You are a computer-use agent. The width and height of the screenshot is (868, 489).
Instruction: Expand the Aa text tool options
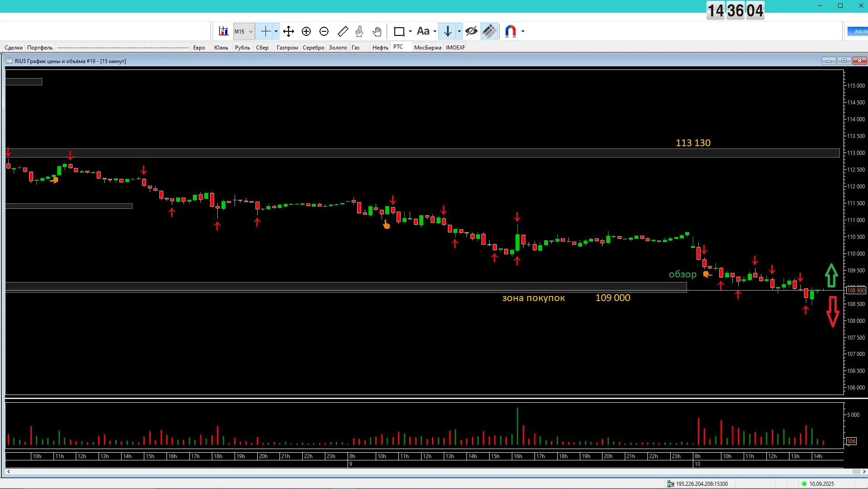[x=435, y=31]
